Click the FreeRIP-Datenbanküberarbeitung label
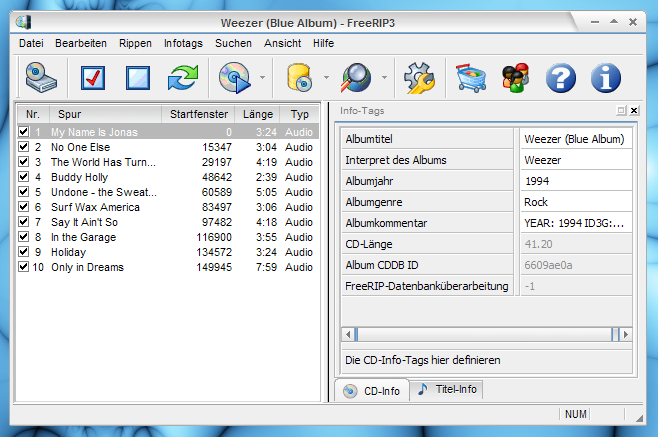The height and width of the screenshot is (437, 658). pyautogui.click(x=427, y=286)
